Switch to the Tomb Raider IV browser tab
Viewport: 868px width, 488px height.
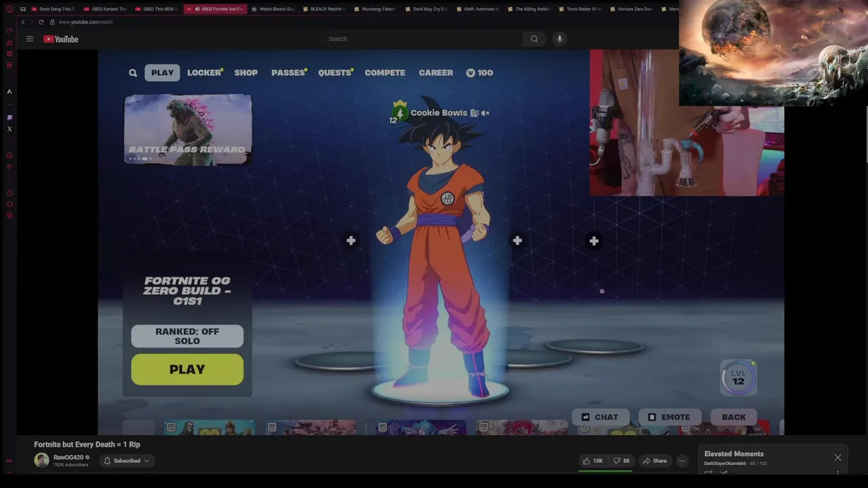click(580, 9)
